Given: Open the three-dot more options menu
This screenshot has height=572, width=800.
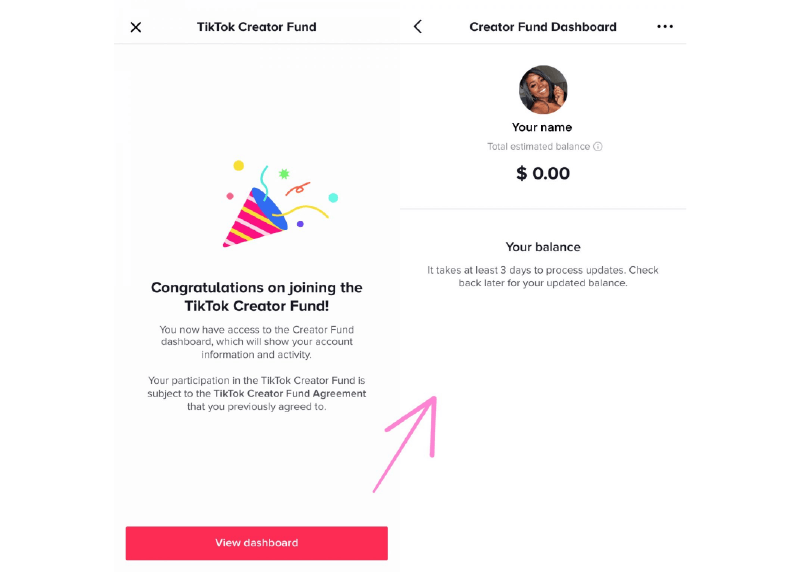Looking at the screenshot, I should pos(665,27).
